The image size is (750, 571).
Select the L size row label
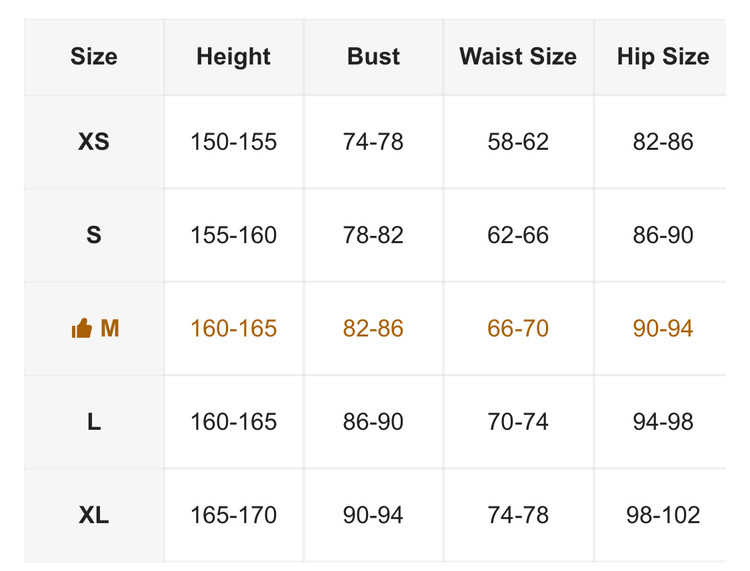click(x=94, y=422)
